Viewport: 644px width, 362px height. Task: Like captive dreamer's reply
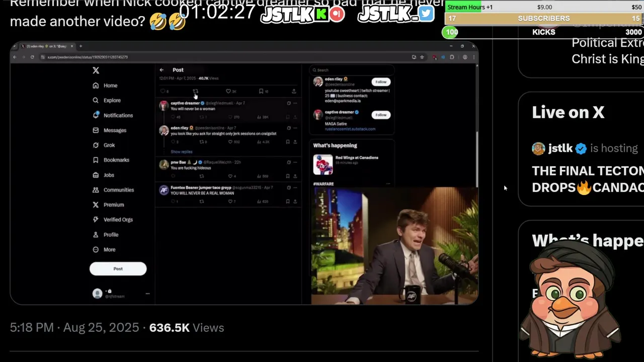click(x=230, y=117)
